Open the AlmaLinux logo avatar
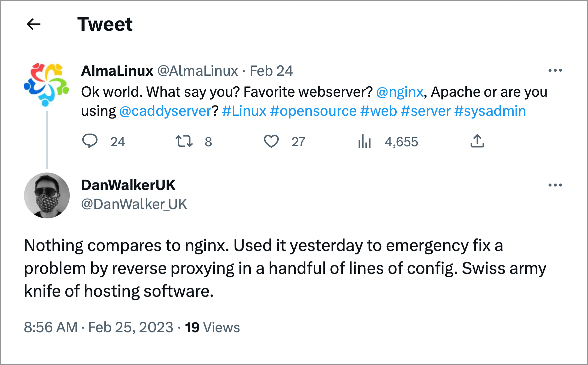Viewport: 588px width, 365px height. point(47,84)
